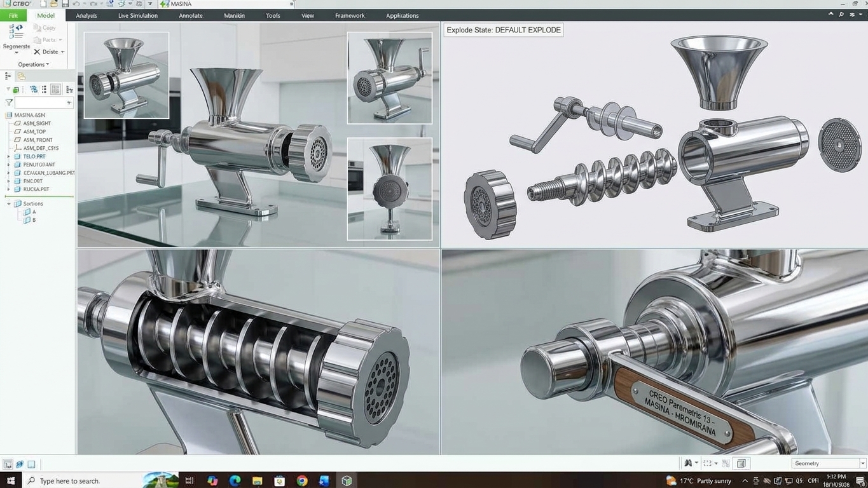Screen dimensions: 868x488
Task: Open File Explorer from the taskbar
Action: coord(257,481)
